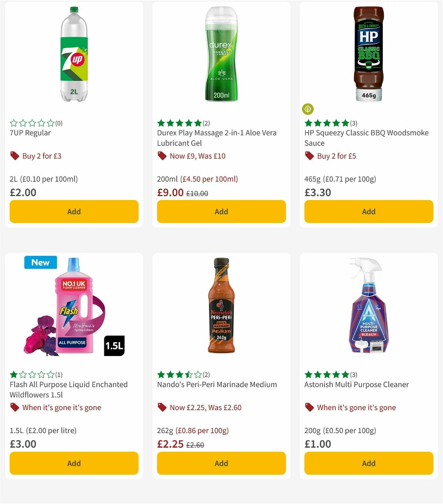Click the tag icon on Flash 'When it's gone it's gone'
The width and height of the screenshot is (443, 504).
14,407
